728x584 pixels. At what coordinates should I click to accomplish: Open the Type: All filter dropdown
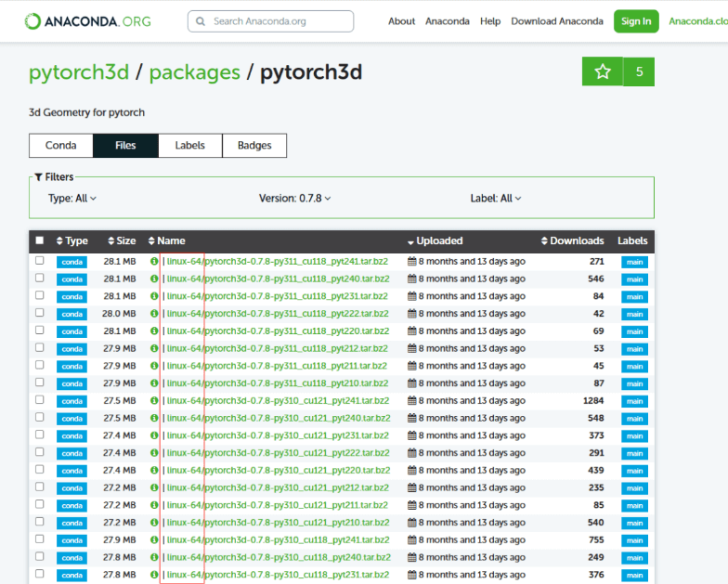tap(72, 198)
